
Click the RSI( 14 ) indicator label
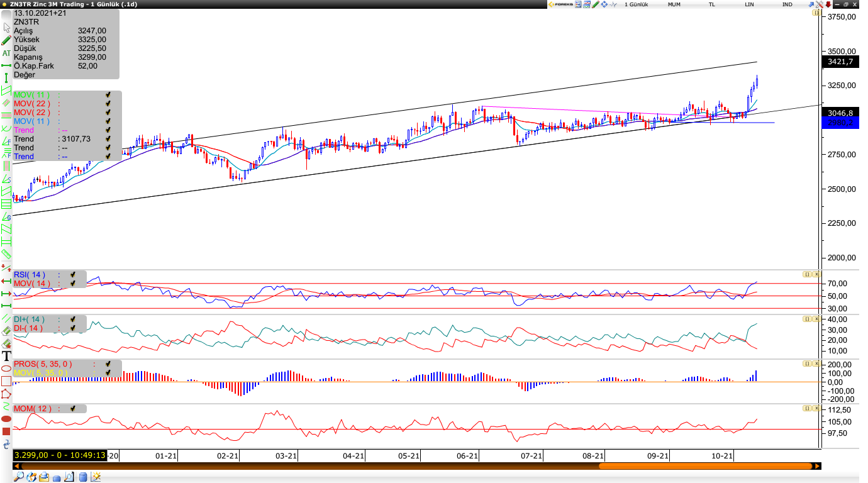(x=30, y=275)
